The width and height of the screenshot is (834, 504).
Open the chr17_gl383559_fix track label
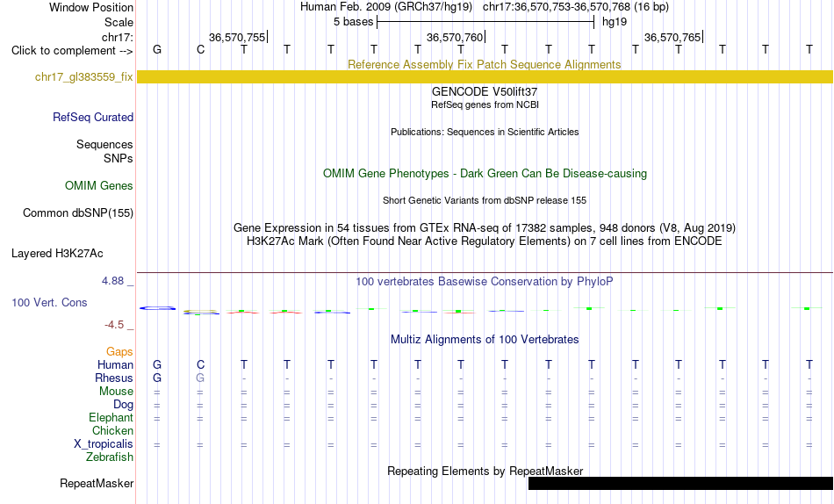pos(83,77)
